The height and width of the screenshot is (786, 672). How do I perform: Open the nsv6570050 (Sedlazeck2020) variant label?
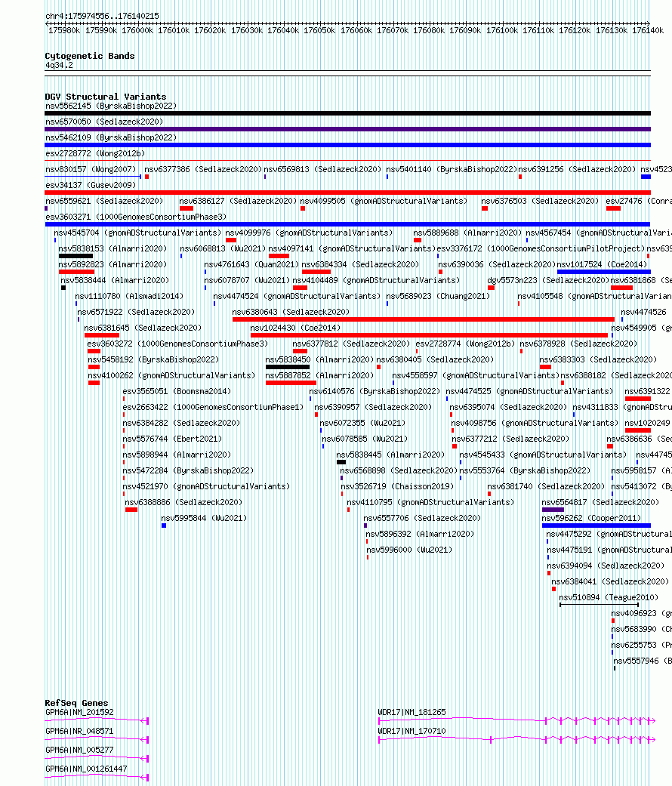tap(103, 122)
